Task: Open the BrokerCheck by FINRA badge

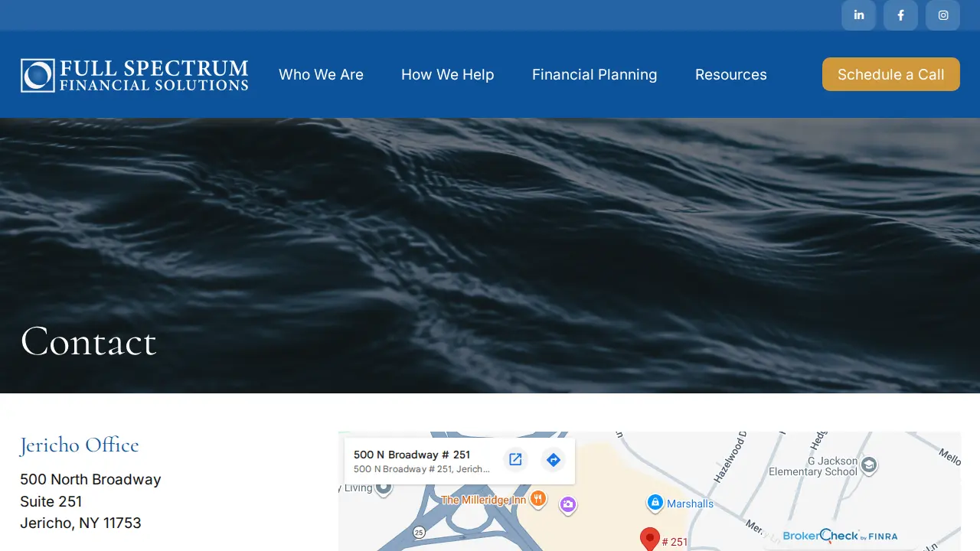Action: (x=840, y=536)
